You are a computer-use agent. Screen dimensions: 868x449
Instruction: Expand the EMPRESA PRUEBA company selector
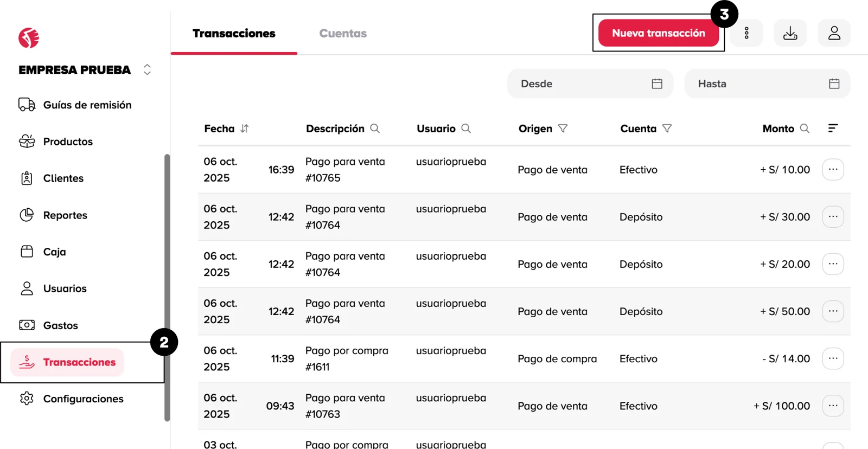pos(147,70)
